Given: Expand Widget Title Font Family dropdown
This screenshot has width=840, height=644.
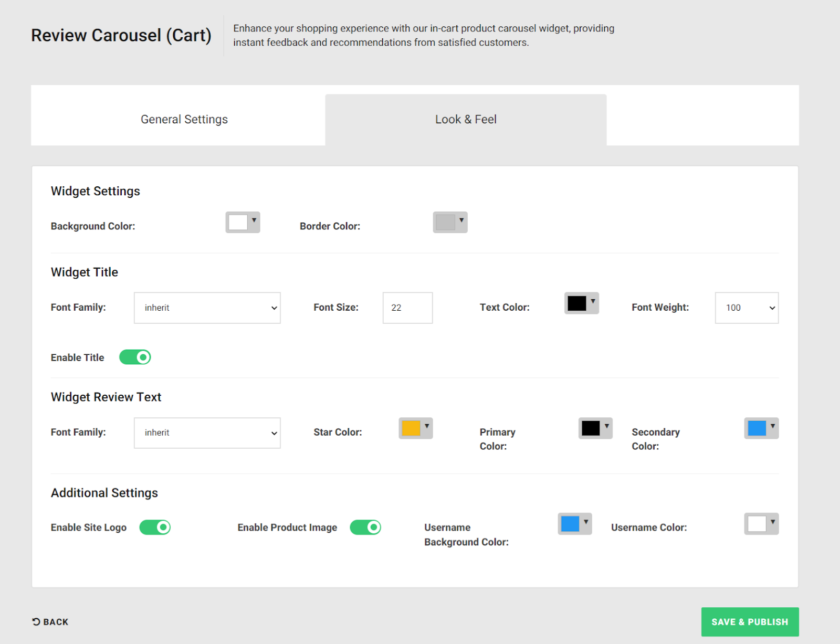Looking at the screenshot, I should tap(207, 308).
